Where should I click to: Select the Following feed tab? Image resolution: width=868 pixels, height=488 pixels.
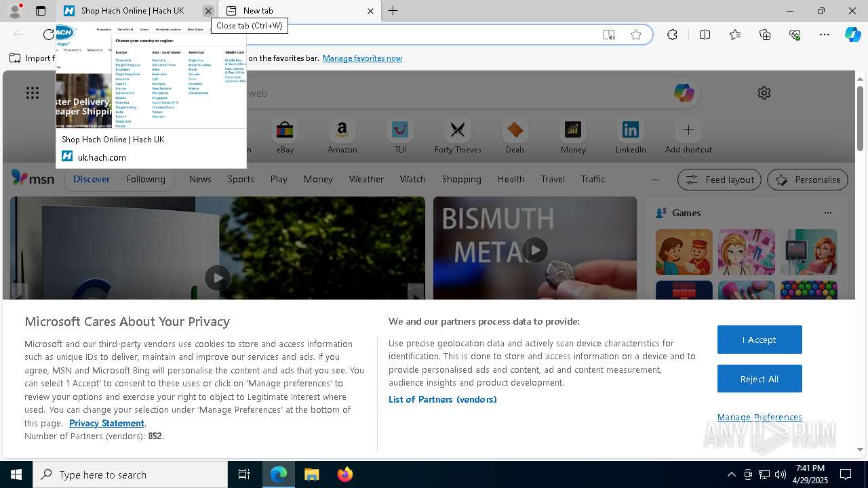[x=145, y=179]
